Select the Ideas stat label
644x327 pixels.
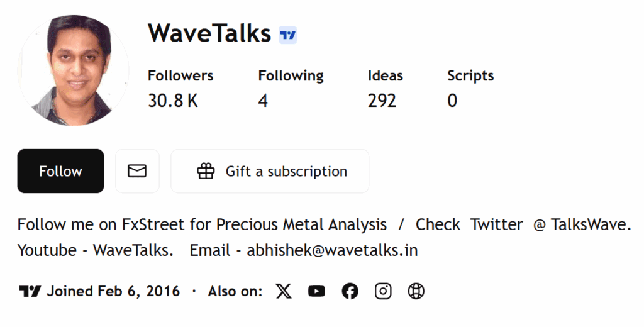(x=386, y=76)
